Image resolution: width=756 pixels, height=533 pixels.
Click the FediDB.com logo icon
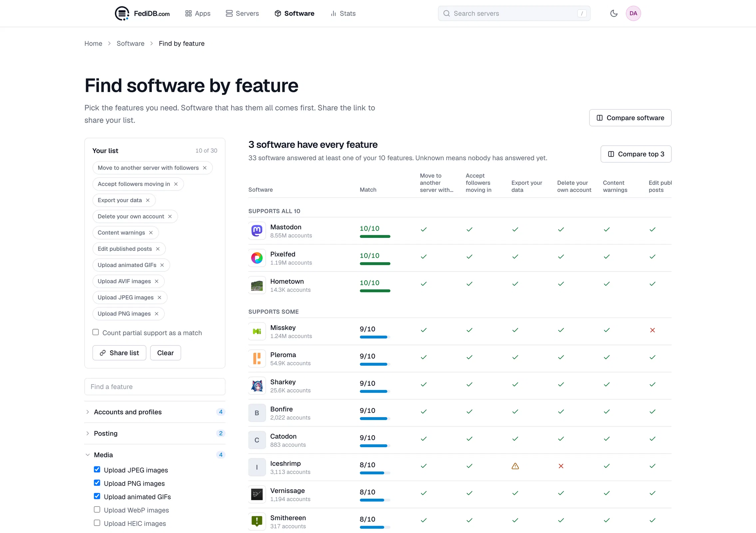(x=122, y=13)
